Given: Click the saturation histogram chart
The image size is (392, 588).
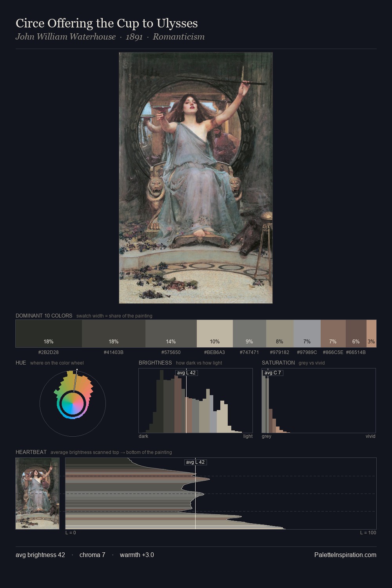Looking at the screenshot, I should 319,401.
